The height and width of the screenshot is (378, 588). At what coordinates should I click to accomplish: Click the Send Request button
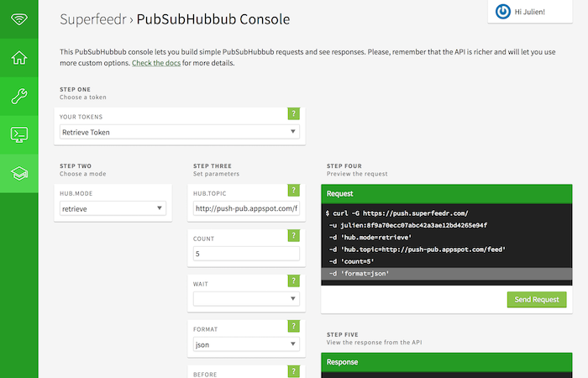pyautogui.click(x=537, y=300)
